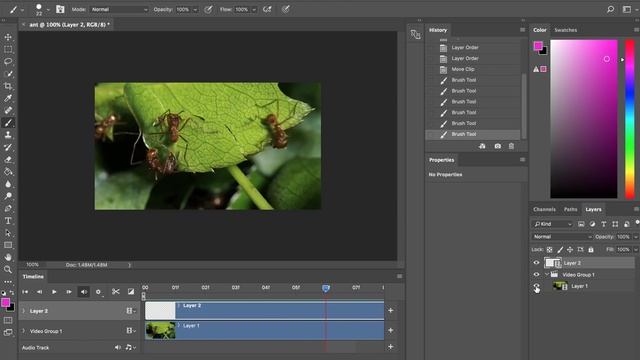Image resolution: width=640 pixels, height=360 pixels.
Task: Select the Dodge tool
Action: [x=8, y=196]
